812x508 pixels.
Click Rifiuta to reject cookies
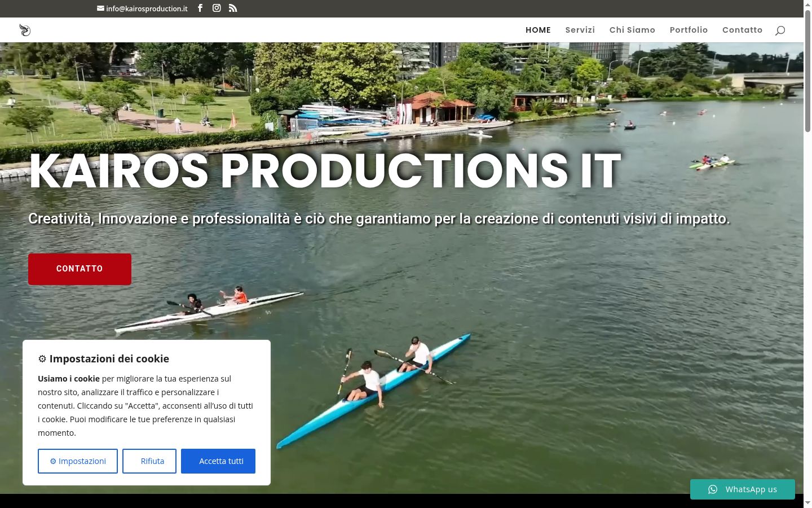click(x=149, y=461)
